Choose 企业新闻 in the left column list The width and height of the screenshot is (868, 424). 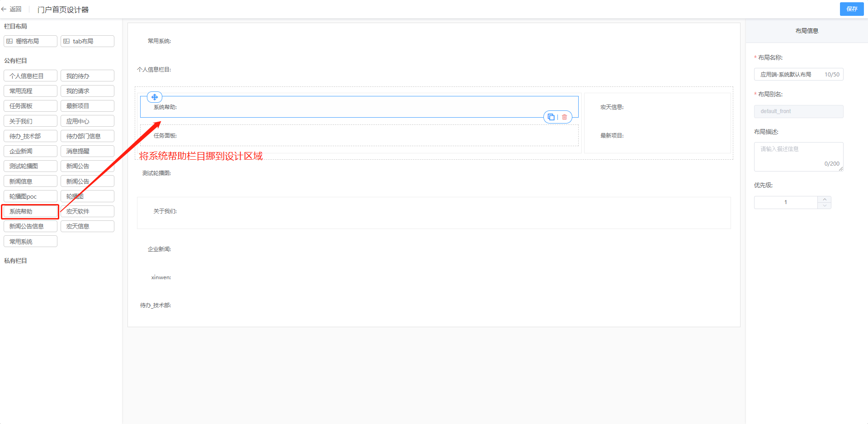30,151
